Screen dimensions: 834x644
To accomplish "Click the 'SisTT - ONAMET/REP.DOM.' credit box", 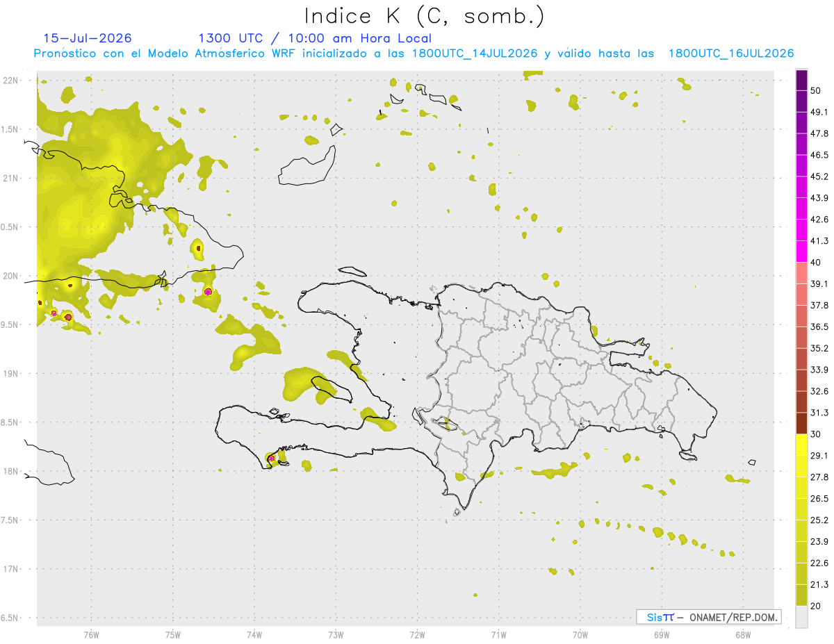I will 708,617.
